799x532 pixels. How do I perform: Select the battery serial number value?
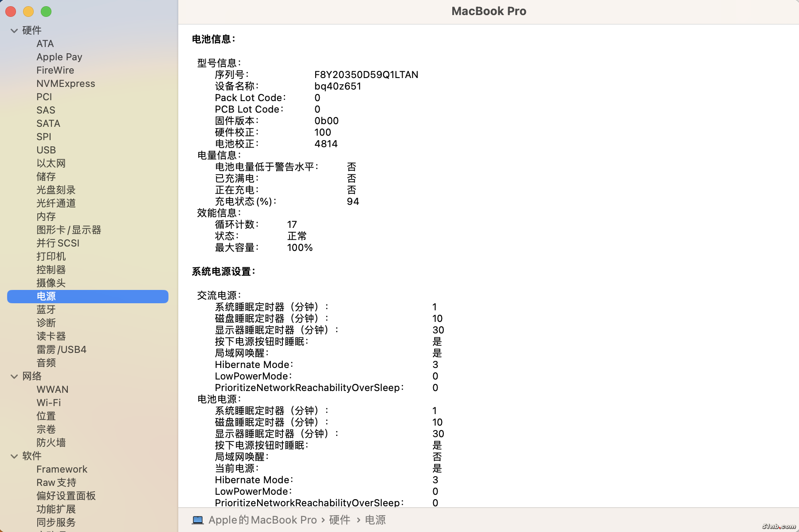(x=366, y=75)
